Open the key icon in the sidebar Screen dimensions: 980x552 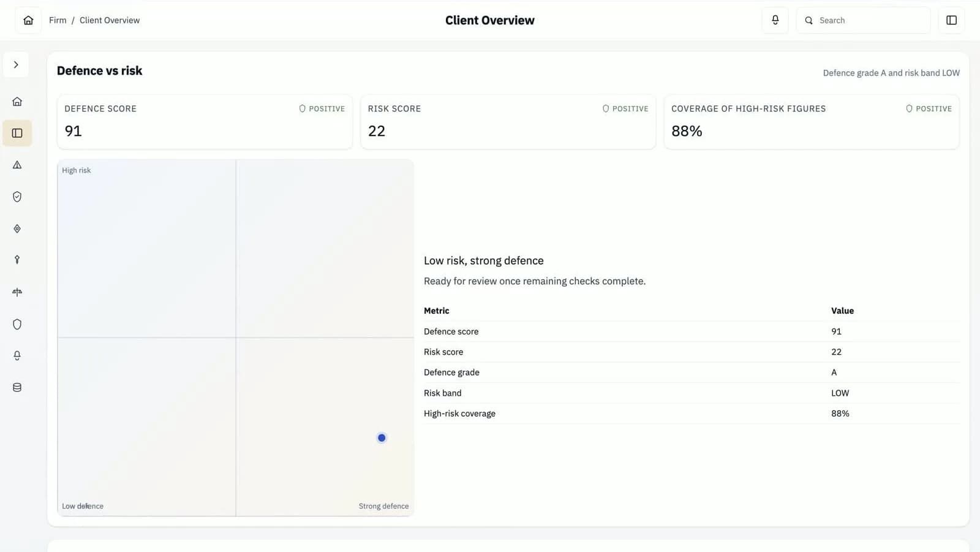[17, 260]
